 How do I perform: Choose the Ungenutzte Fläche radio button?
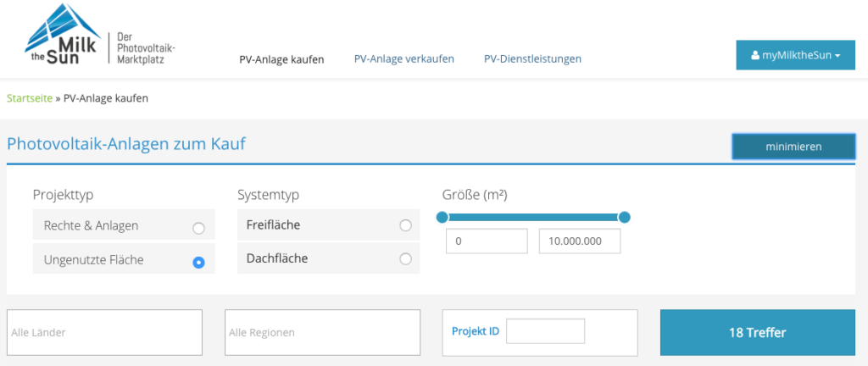coord(198,262)
